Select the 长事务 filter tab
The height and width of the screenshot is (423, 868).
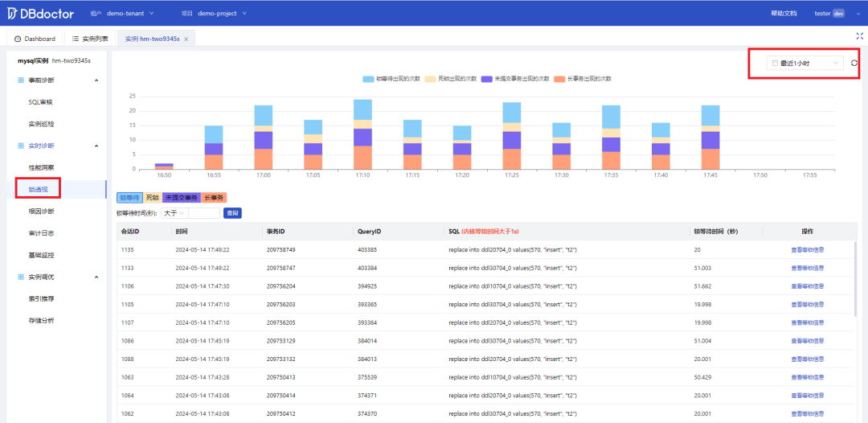click(x=215, y=197)
